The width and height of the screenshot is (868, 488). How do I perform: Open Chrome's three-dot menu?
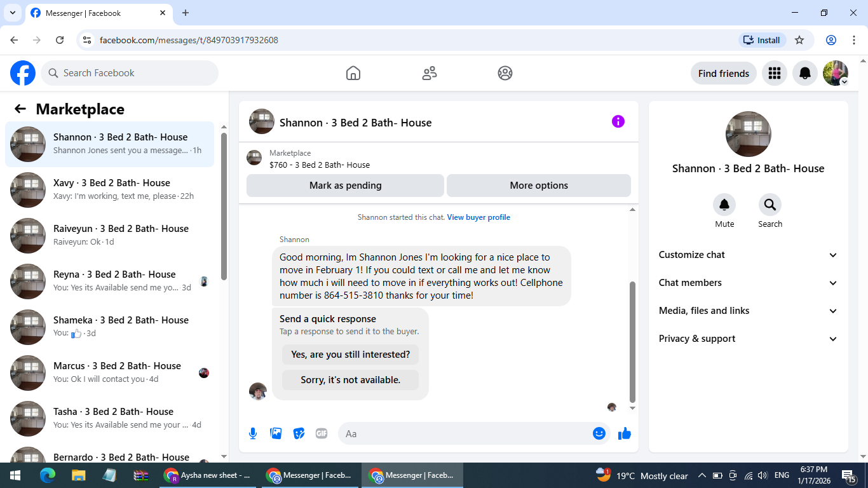[x=854, y=40]
